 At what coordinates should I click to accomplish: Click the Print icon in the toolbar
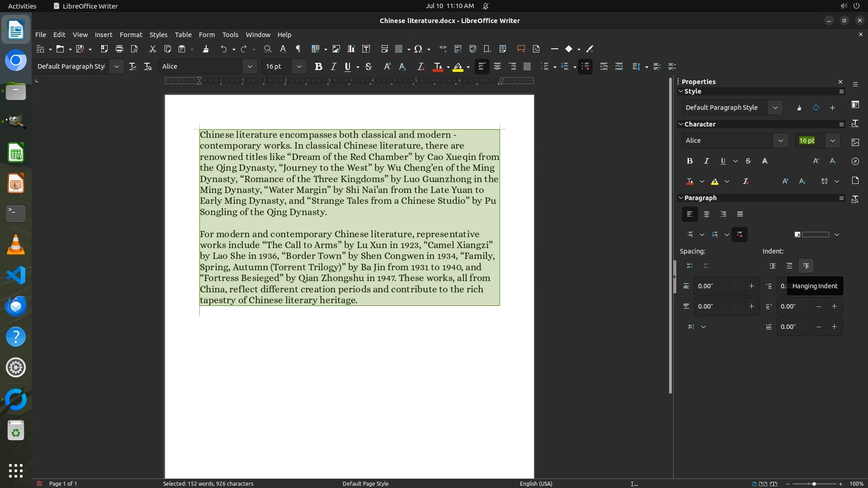pos(119,49)
